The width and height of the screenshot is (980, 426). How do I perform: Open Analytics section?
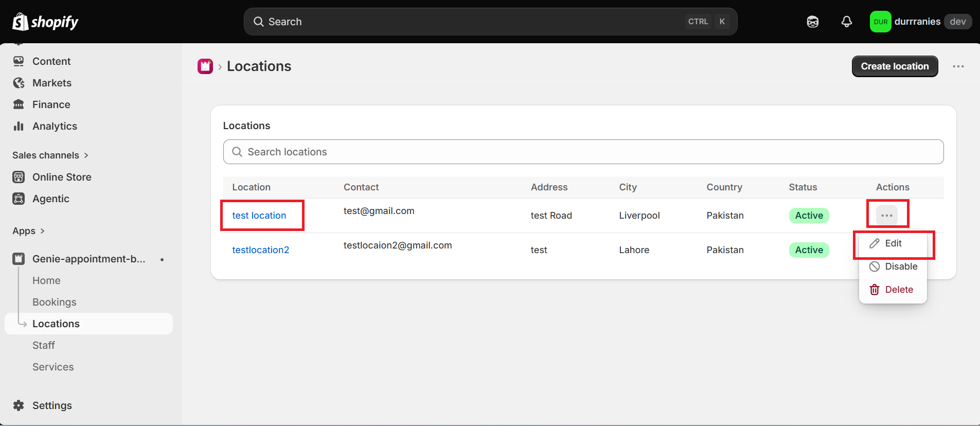55,126
